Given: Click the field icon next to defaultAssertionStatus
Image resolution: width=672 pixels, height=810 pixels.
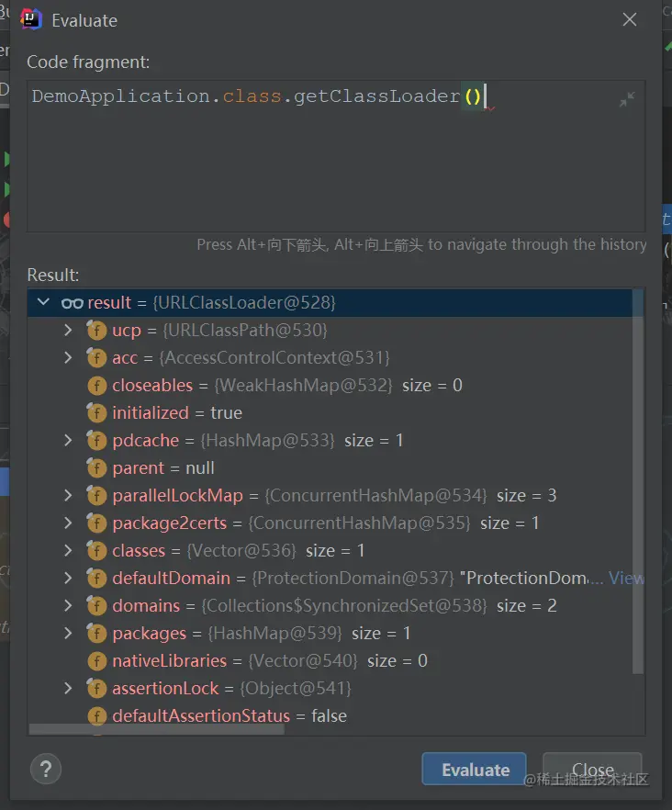Looking at the screenshot, I should tap(96, 716).
